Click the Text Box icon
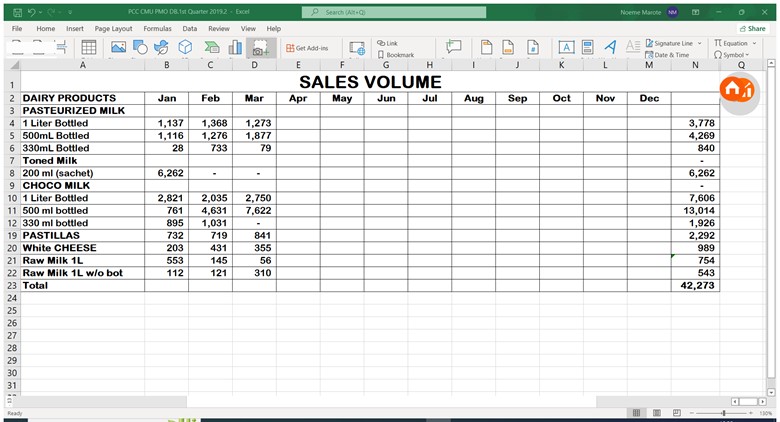 566,48
